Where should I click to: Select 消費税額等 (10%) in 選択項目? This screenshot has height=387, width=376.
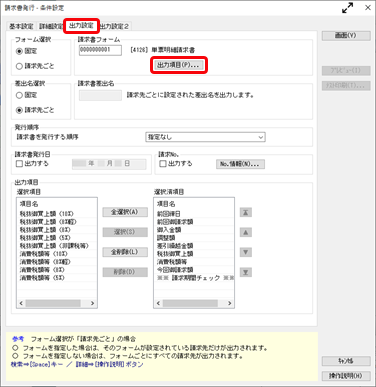[x=57, y=254]
